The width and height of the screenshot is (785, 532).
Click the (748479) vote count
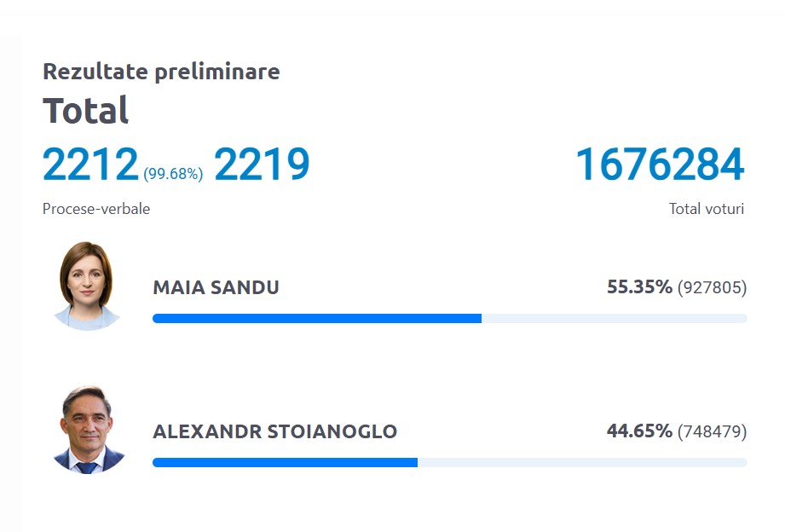coord(712,432)
